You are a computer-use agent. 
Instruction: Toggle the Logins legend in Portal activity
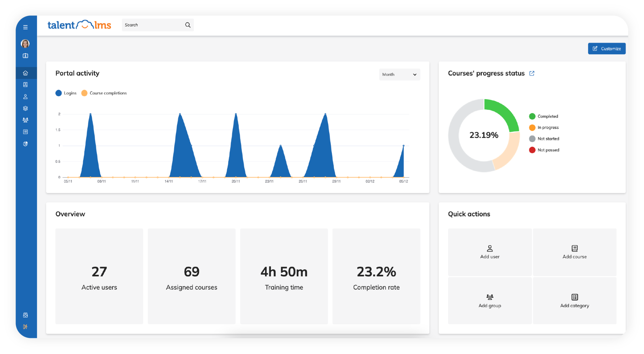[x=66, y=93]
